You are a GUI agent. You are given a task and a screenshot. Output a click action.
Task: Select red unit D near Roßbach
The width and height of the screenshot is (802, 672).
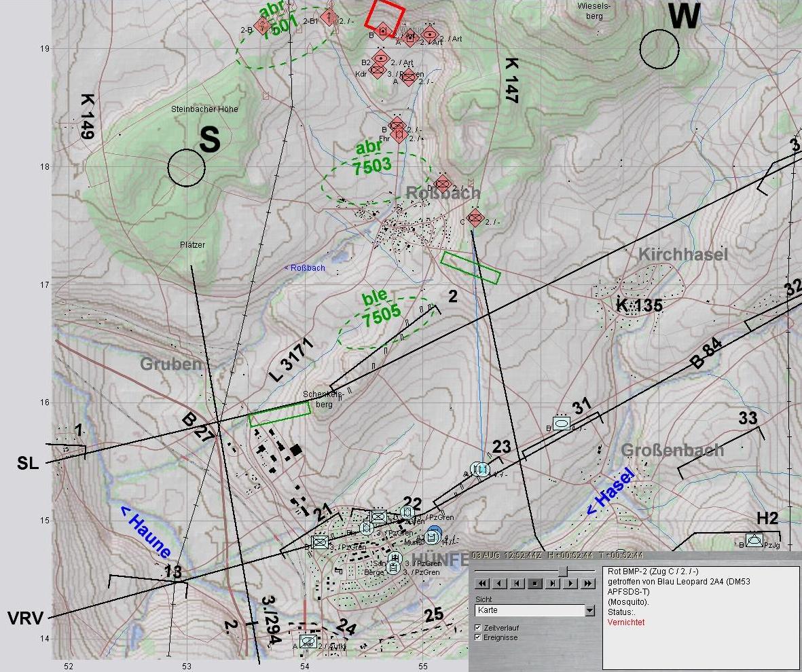pyautogui.click(x=443, y=183)
